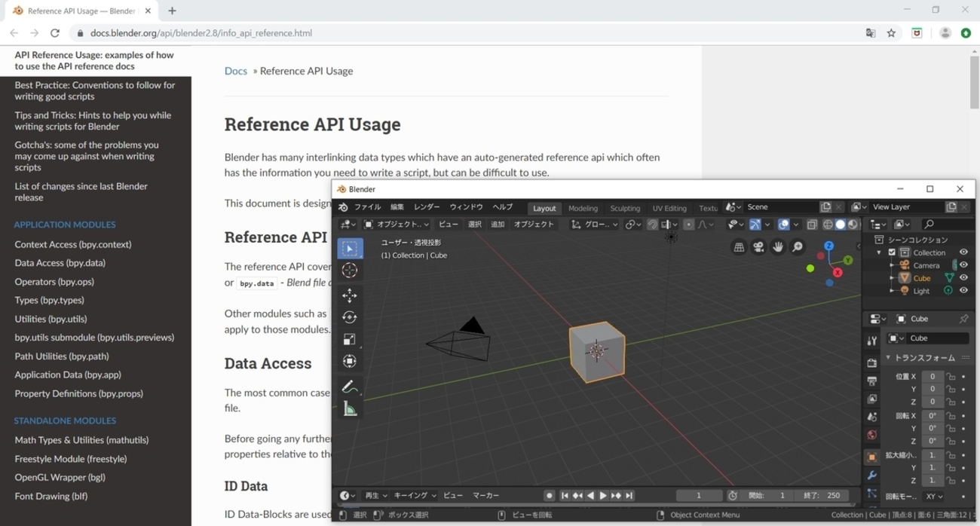Toggle snapping magnet in viewport header
The height and width of the screenshot is (526, 980).
click(652, 225)
